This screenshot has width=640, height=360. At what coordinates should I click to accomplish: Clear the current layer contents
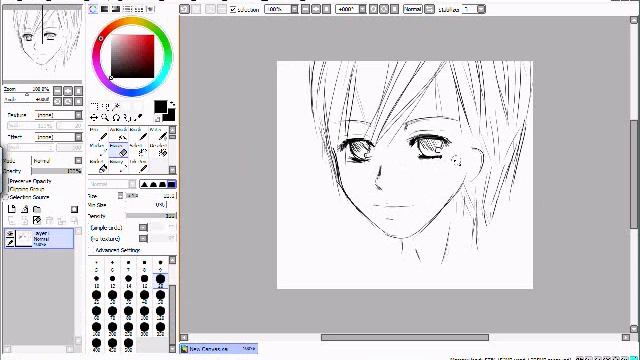37,220
